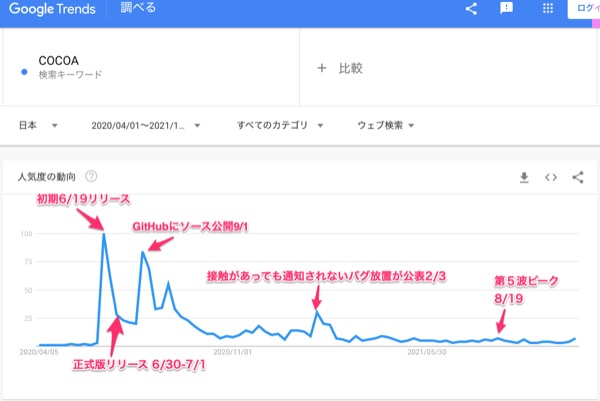Expand the 日本 region dropdown
Image resolution: width=600 pixels, height=401 pixels.
click(38, 125)
